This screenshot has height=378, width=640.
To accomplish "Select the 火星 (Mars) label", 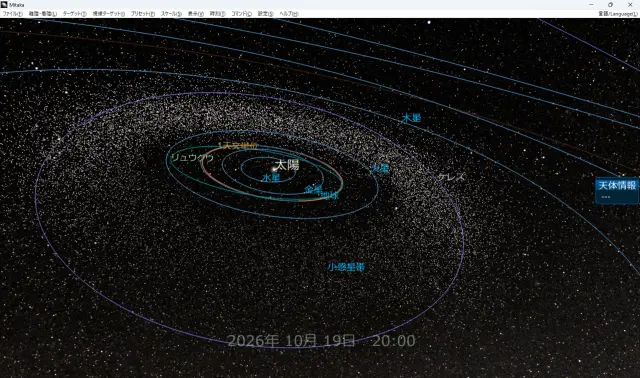I will click(380, 168).
